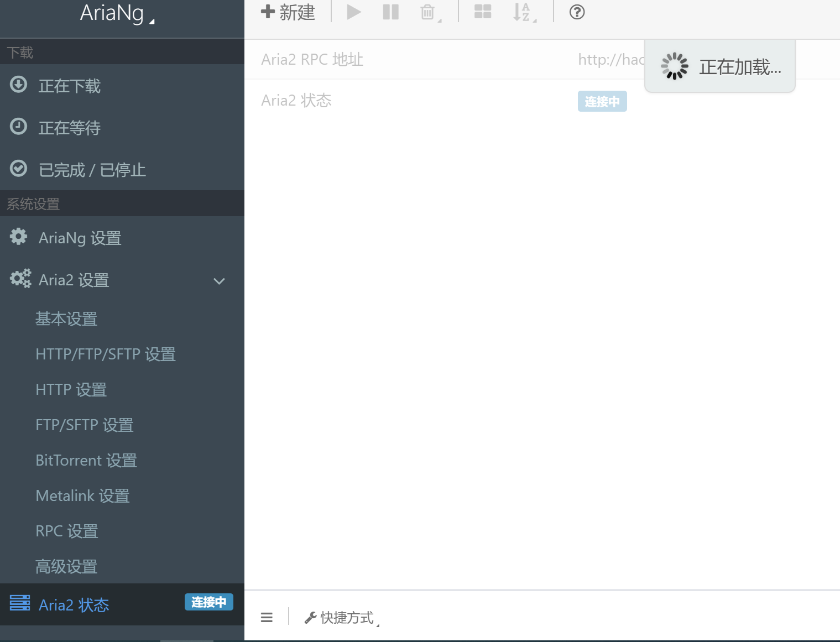Click the http:// RPC address value
The height and width of the screenshot is (642, 840).
[611, 59]
